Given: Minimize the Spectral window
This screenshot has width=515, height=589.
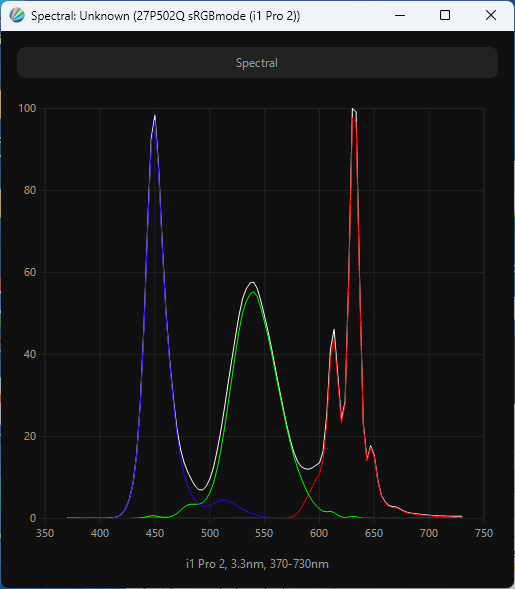Looking at the screenshot, I should [x=400, y=15].
